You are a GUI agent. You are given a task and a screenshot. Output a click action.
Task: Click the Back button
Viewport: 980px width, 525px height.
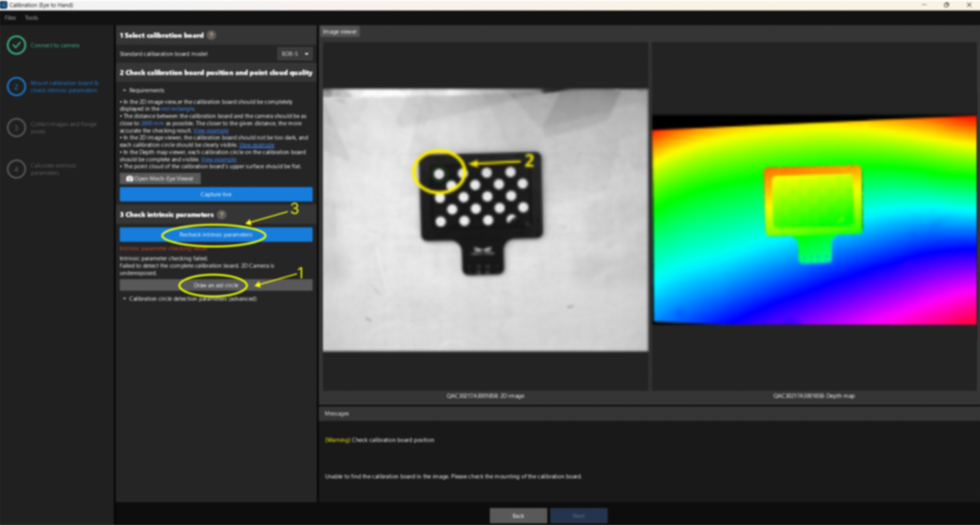[x=518, y=515]
